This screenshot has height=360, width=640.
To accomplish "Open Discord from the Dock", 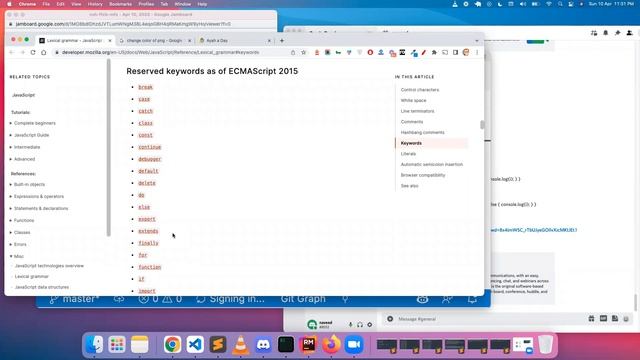I will 263,344.
